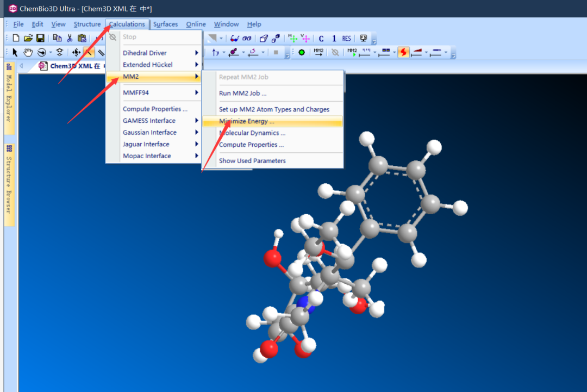Viewport: 587px width, 392px height.
Task: Open target temperature dropdown arrow
Action: click(x=446, y=53)
